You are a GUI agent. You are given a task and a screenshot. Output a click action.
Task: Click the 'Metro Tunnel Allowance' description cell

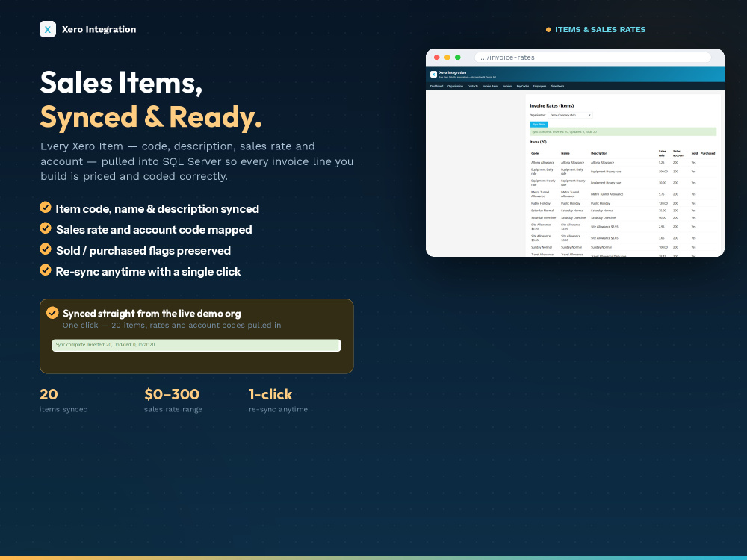tap(607, 194)
